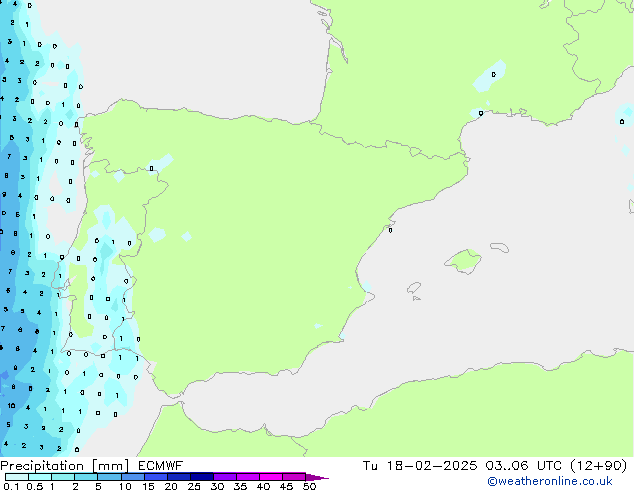Click the '40' legend scale label
Viewport: 634px width, 490px height.
(x=263, y=486)
